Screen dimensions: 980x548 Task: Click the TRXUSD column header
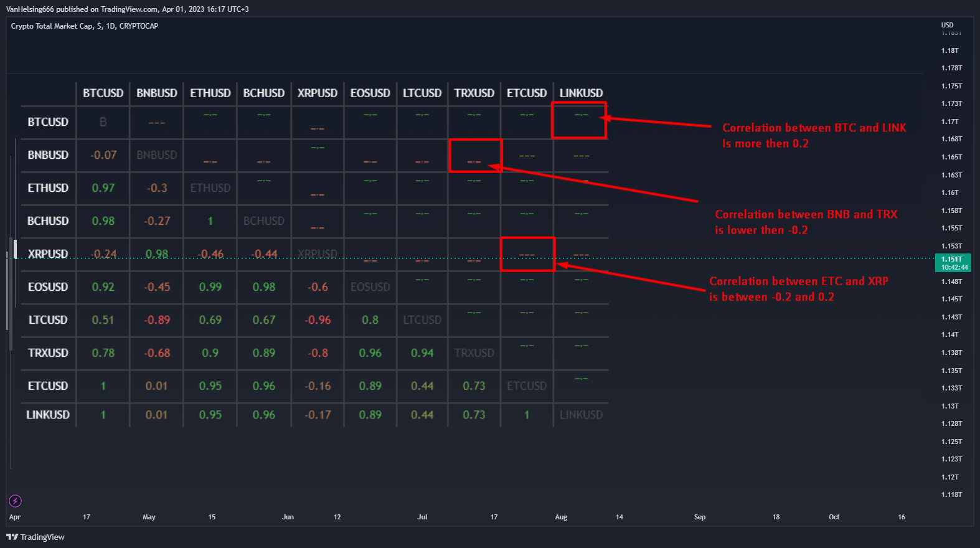pos(474,93)
